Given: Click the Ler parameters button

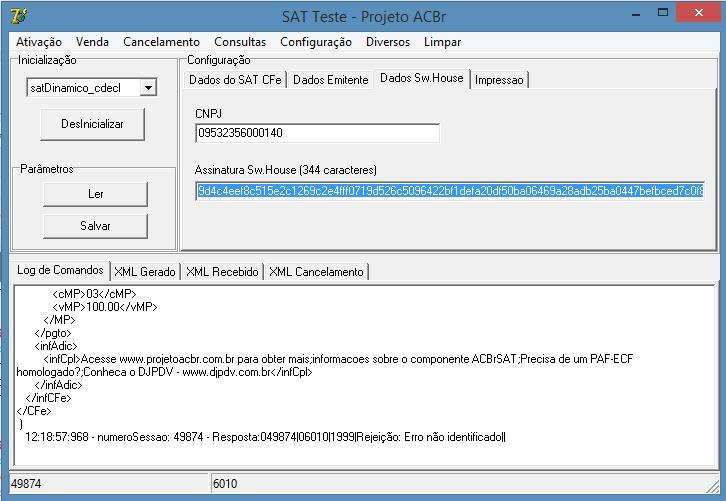Looking at the screenshot, I should pyautogui.click(x=95, y=194).
